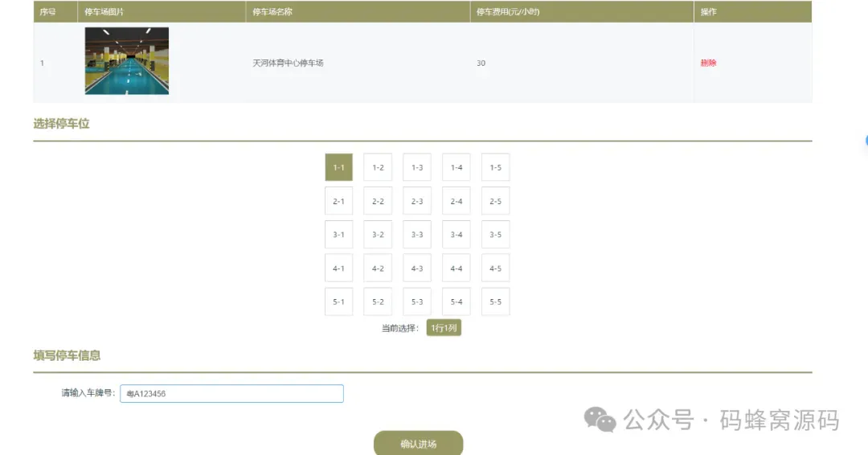
Task: Select parking spot 4-2
Action: (378, 268)
